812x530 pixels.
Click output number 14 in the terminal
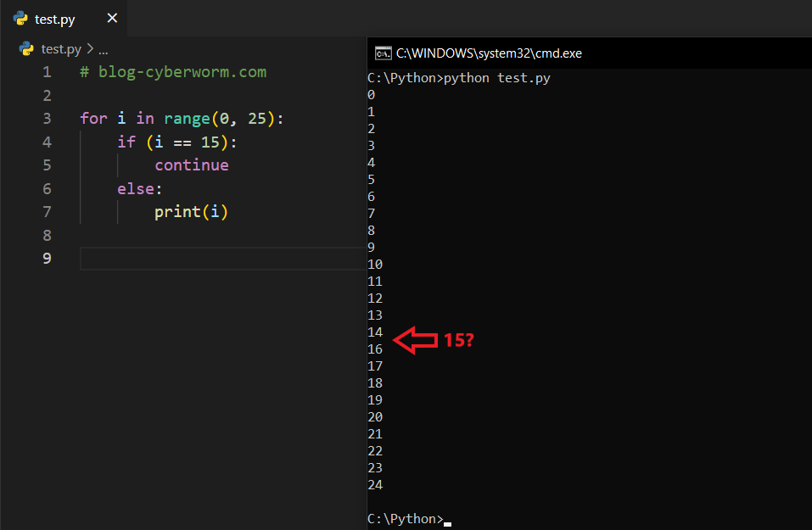[x=375, y=332]
